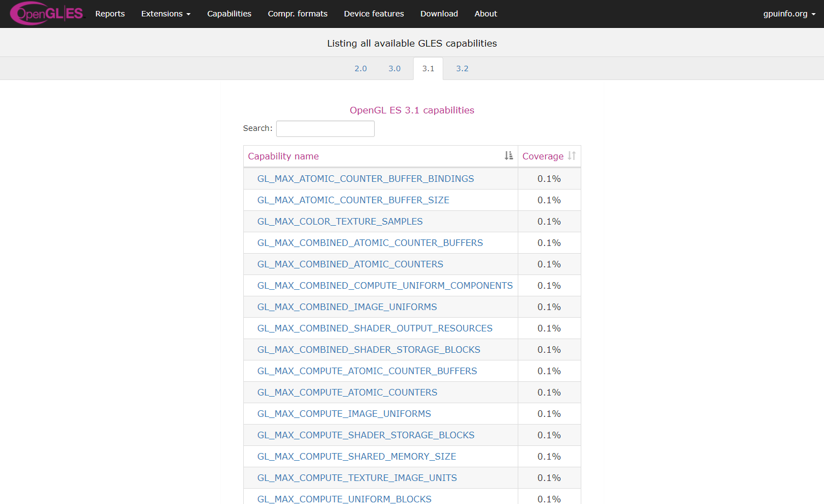Image resolution: width=824 pixels, height=504 pixels.
Task: Click 'OpenGL ES 3.1 capabilities' heading
Action: (x=412, y=110)
